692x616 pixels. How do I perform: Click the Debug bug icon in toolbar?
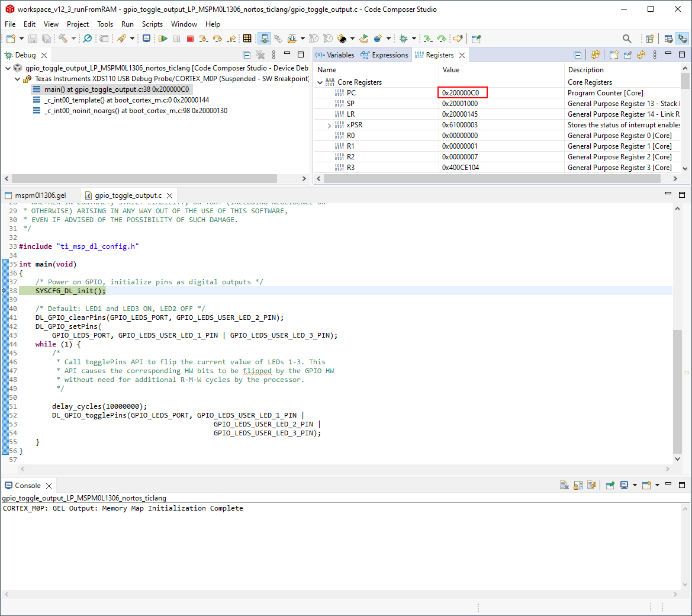pos(403,39)
